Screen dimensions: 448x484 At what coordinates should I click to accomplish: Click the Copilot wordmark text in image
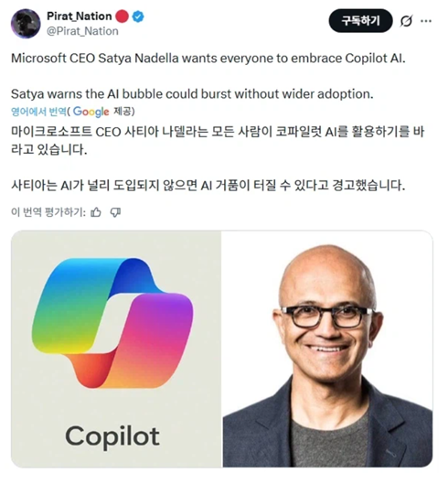[x=112, y=436]
